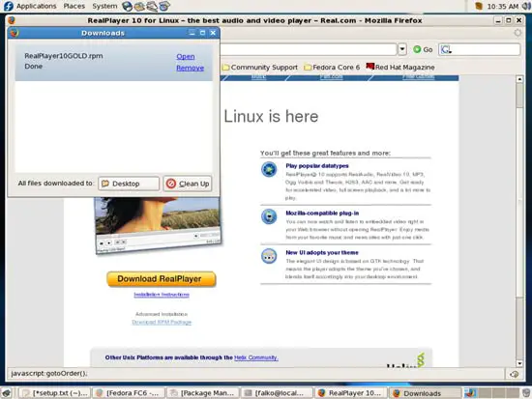Image resolution: width=532 pixels, height=399 pixels.
Task: Click the Trash icon in bottom panel
Action: [526, 393]
